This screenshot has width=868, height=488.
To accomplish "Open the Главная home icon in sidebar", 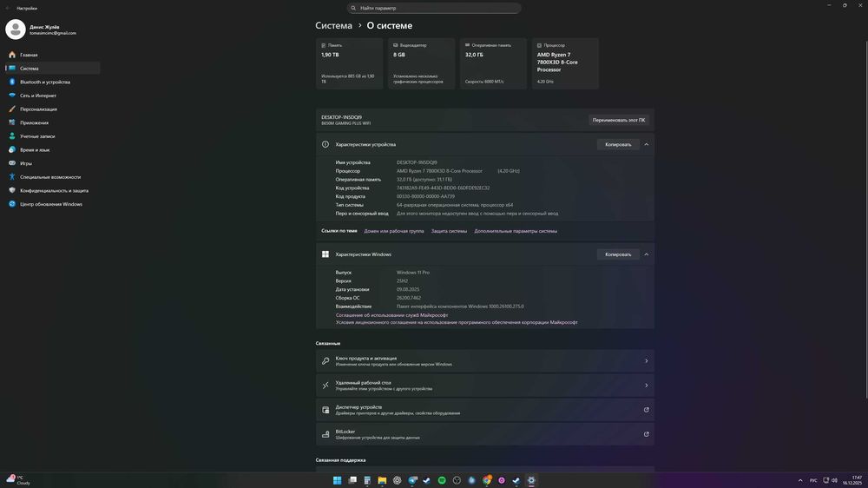I will (12, 55).
